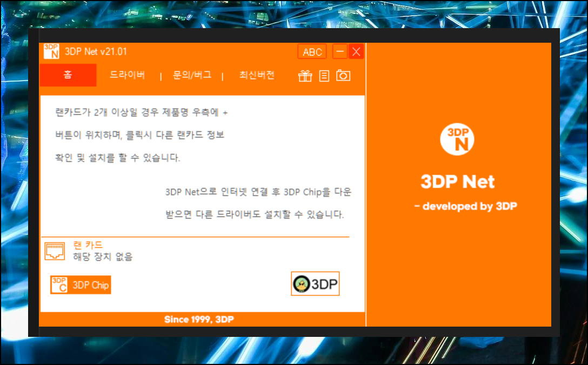Click the camera screenshot icon
The width and height of the screenshot is (588, 365).
point(343,75)
